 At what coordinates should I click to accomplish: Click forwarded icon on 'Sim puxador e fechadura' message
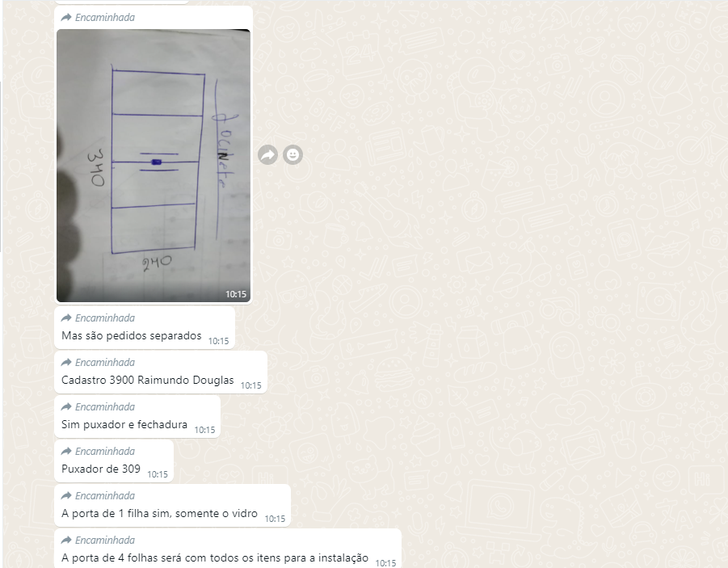66,407
